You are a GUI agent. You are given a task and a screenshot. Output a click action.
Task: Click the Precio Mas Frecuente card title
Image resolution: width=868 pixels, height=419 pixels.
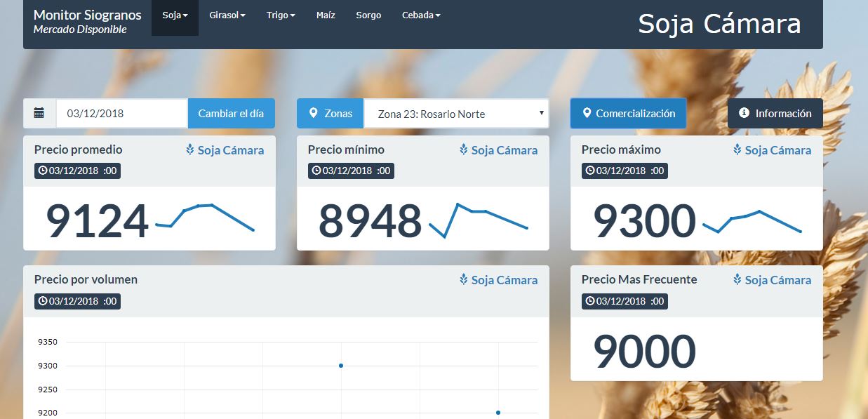[639, 279]
